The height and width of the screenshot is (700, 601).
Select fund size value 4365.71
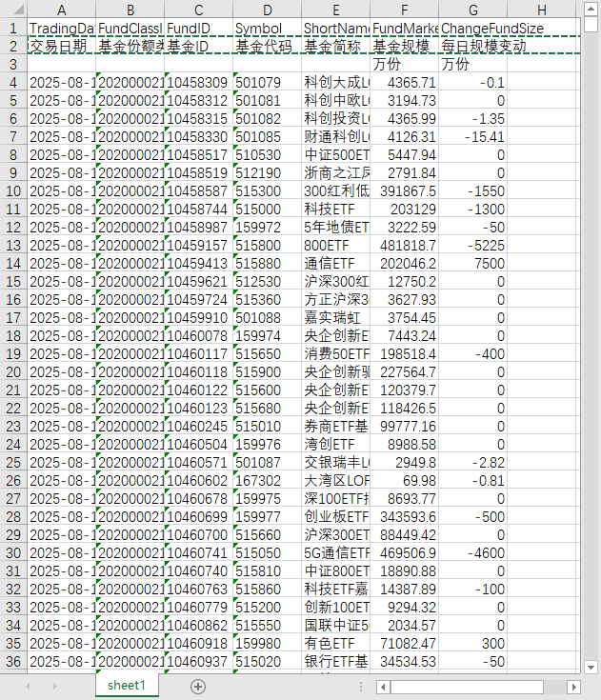(405, 83)
